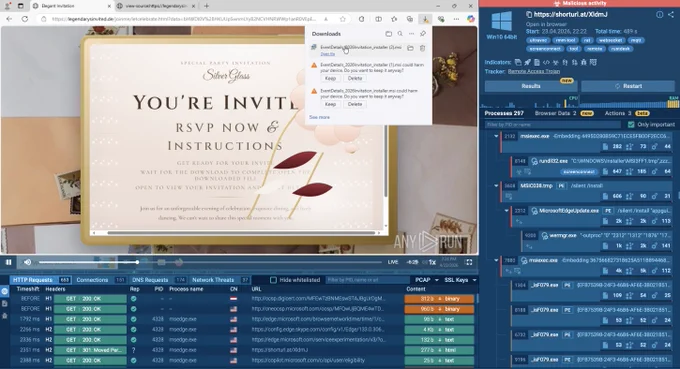Toggle fullscreen for the video player

469,262
